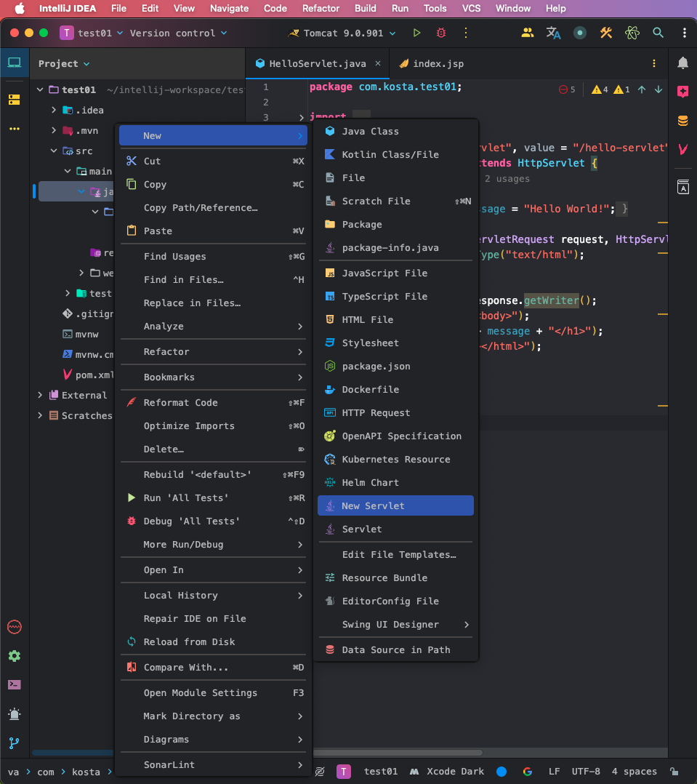Viewport: 697px width, 784px height.
Task: Open Project tool window icon in sidebar
Action: click(x=15, y=63)
